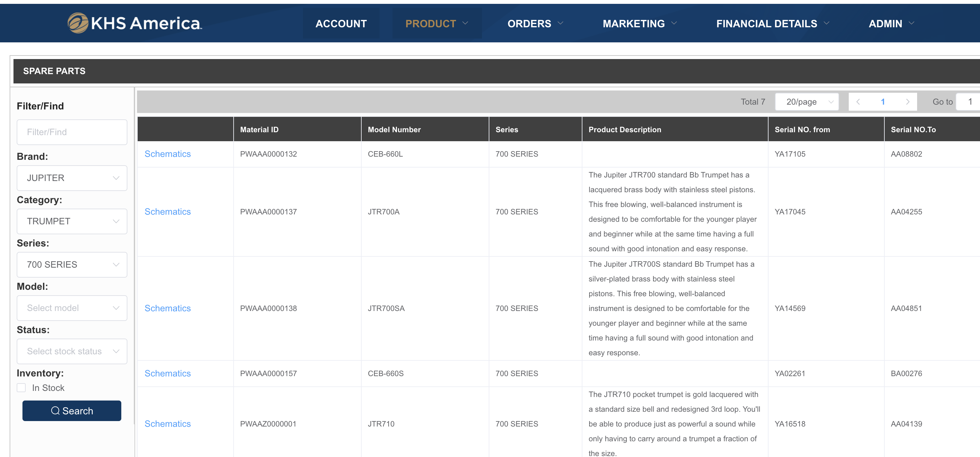980x457 pixels.
Task: Enable the In Stock checkbox
Action: pyautogui.click(x=21, y=388)
